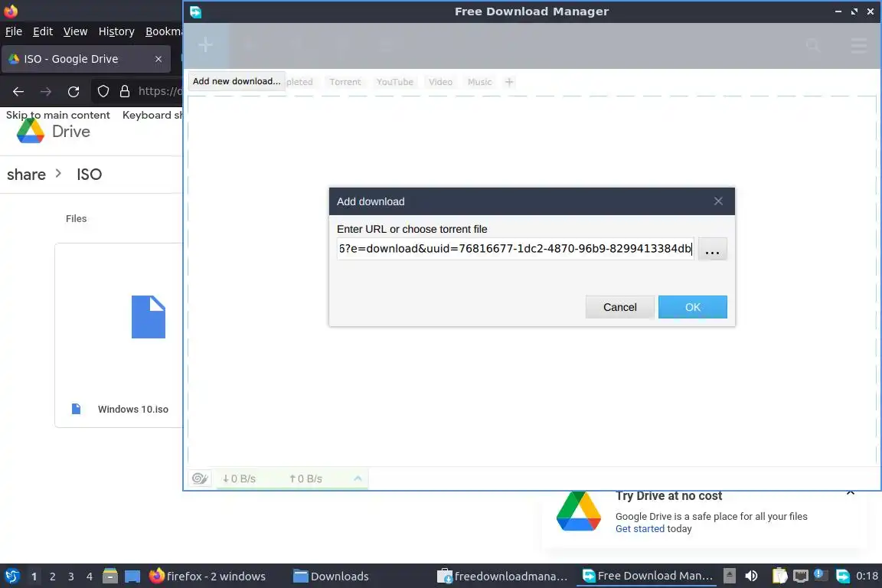
Task: Switch to workspace 2 in taskbar
Action: coord(52,577)
